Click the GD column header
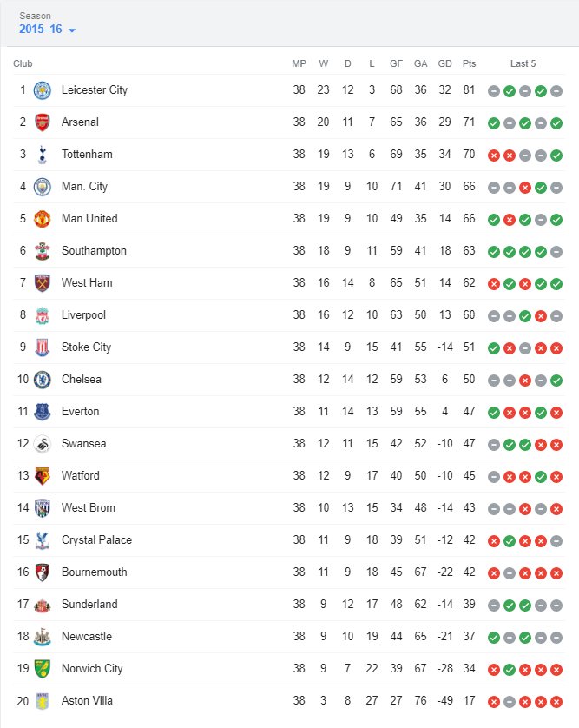Image resolution: width=579 pixels, height=728 pixels. [x=445, y=63]
